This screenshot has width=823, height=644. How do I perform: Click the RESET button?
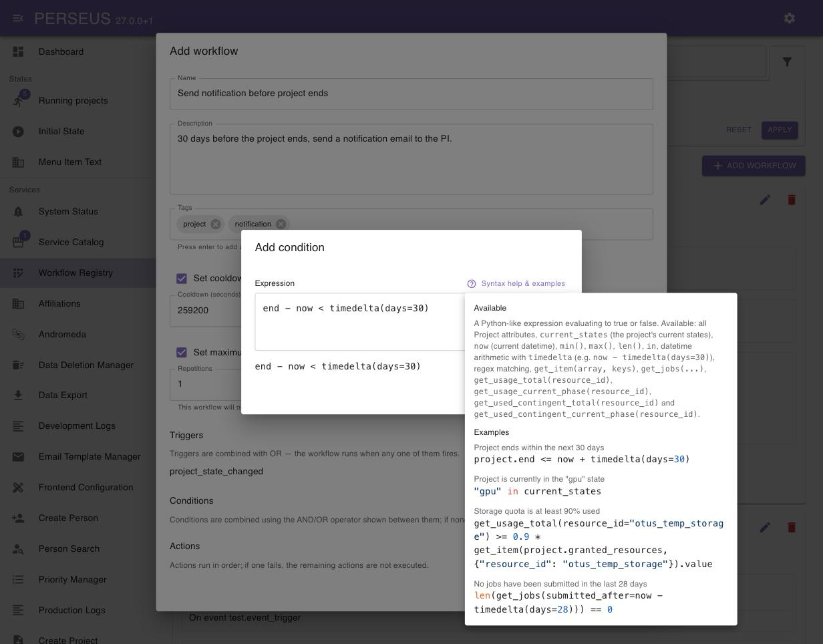click(x=739, y=130)
